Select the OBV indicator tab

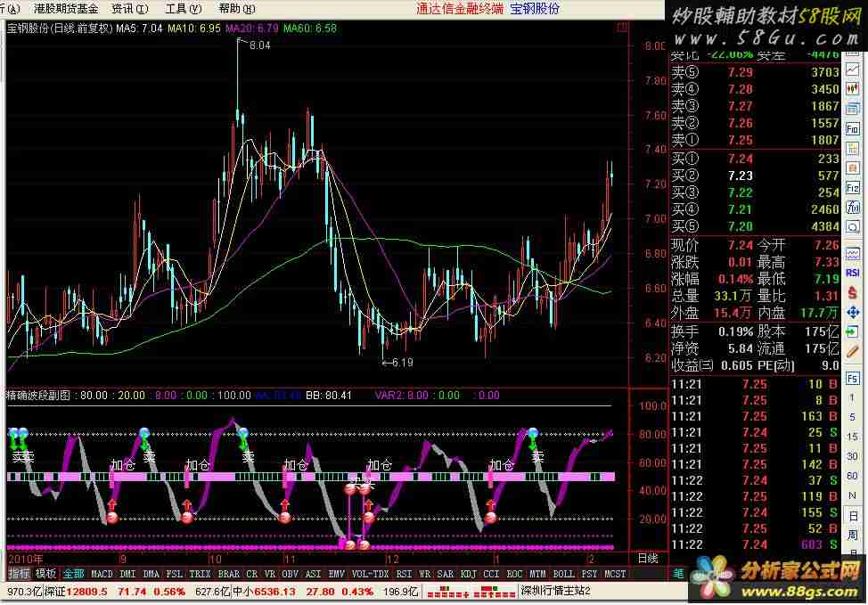tap(290, 574)
